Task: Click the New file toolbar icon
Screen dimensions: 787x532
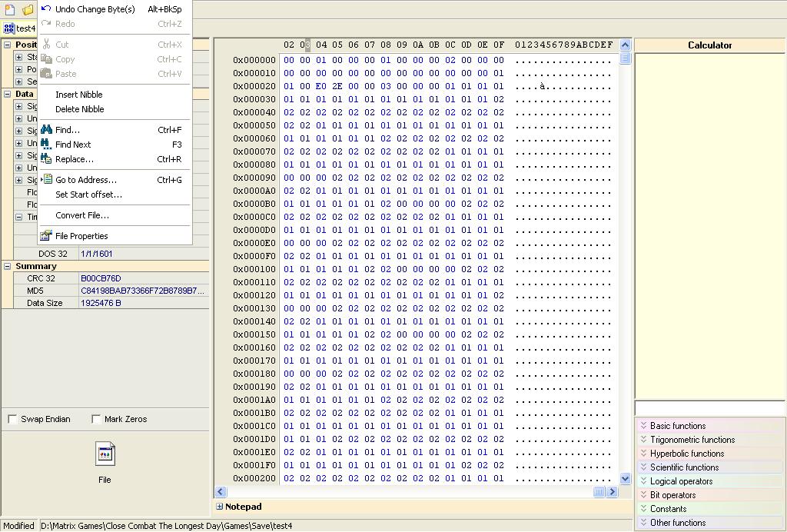Action: click(x=9, y=9)
